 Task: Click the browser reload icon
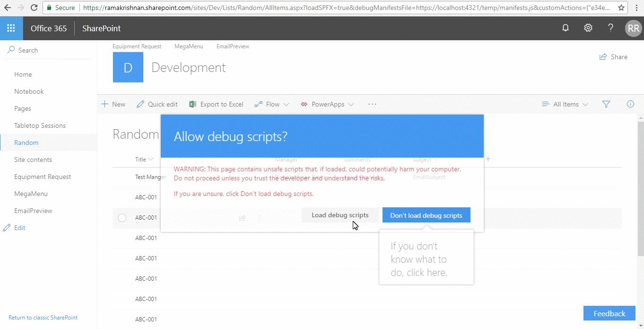pos(34,8)
